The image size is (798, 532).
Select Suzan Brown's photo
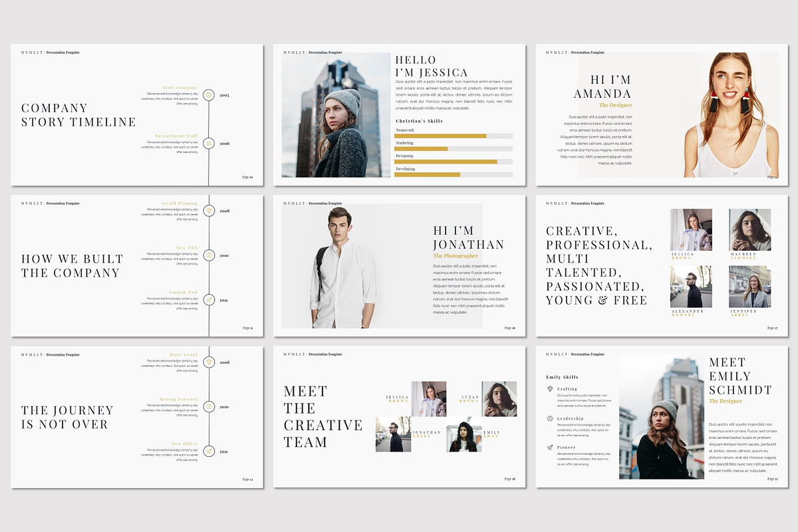(x=499, y=399)
